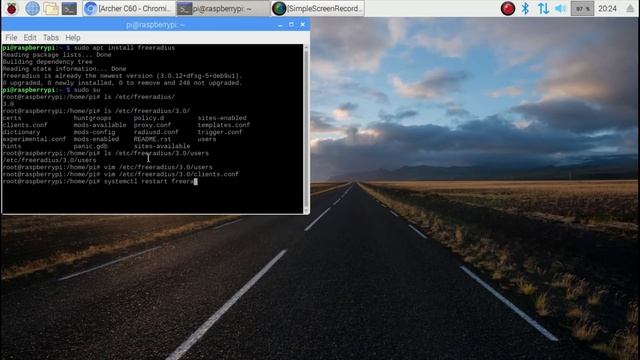Screen dimensions: 640x360
Task: Minimize the terminal window
Action: 280,25
